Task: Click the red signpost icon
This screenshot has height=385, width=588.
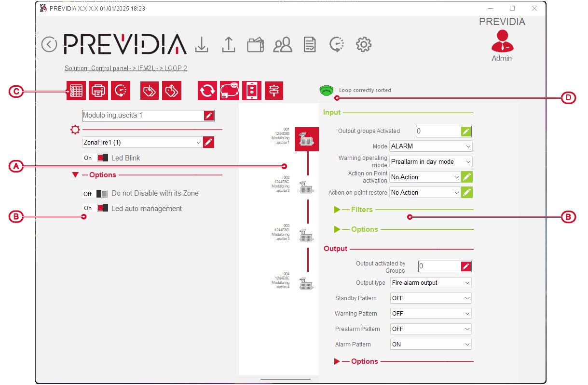Action: click(274, 91)
